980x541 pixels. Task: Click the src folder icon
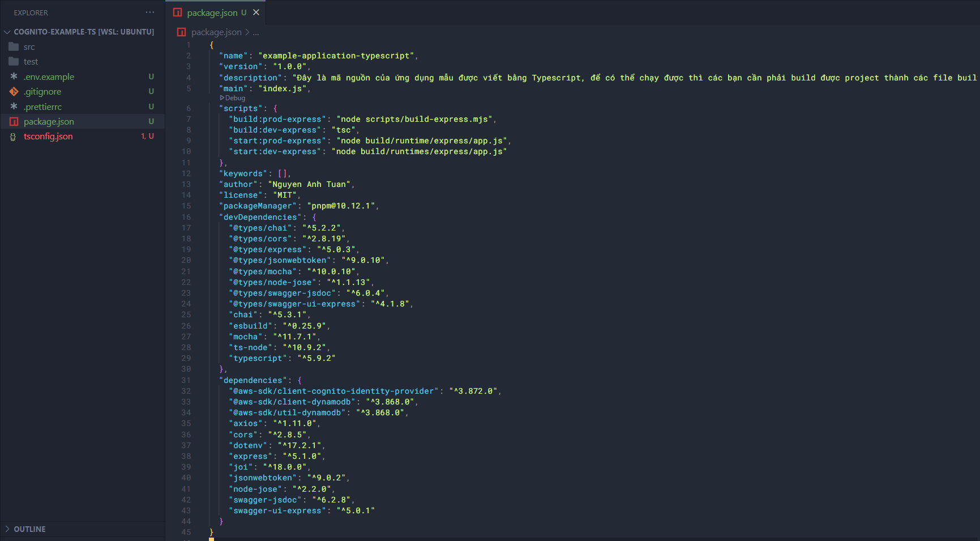coord(14,47)
